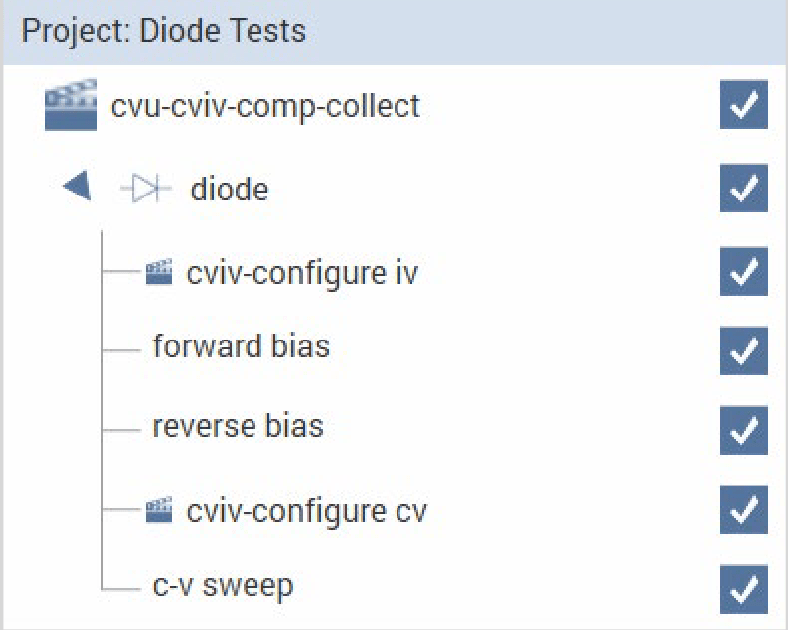Select the reverse bias test
This screenshot has width=788, height=630.
point(238,426)
